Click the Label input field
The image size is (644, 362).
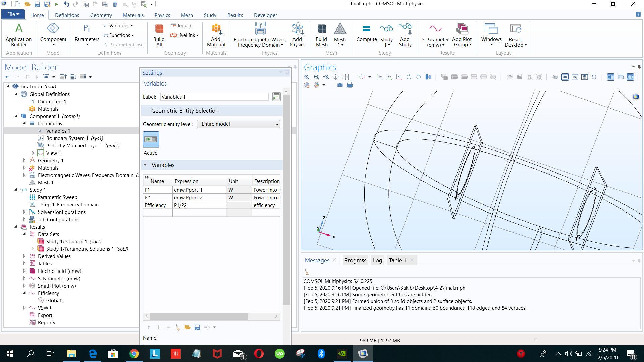[214, 97]
